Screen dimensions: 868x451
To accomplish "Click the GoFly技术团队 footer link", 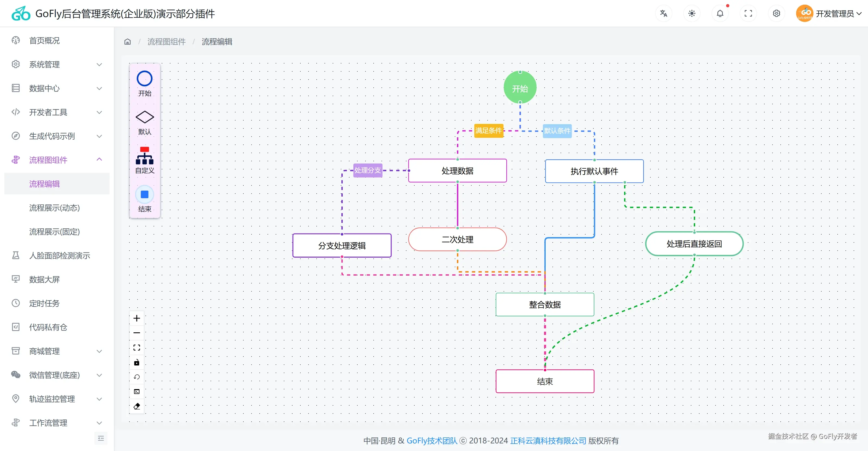I will coord(431,441).
